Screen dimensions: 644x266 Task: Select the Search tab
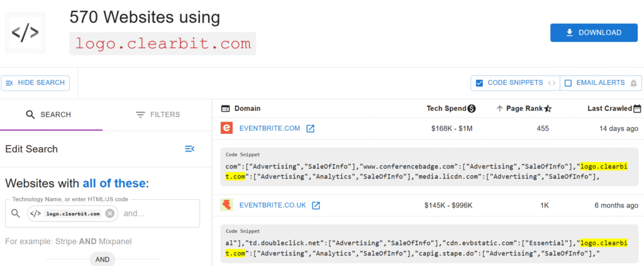[48, 114]
